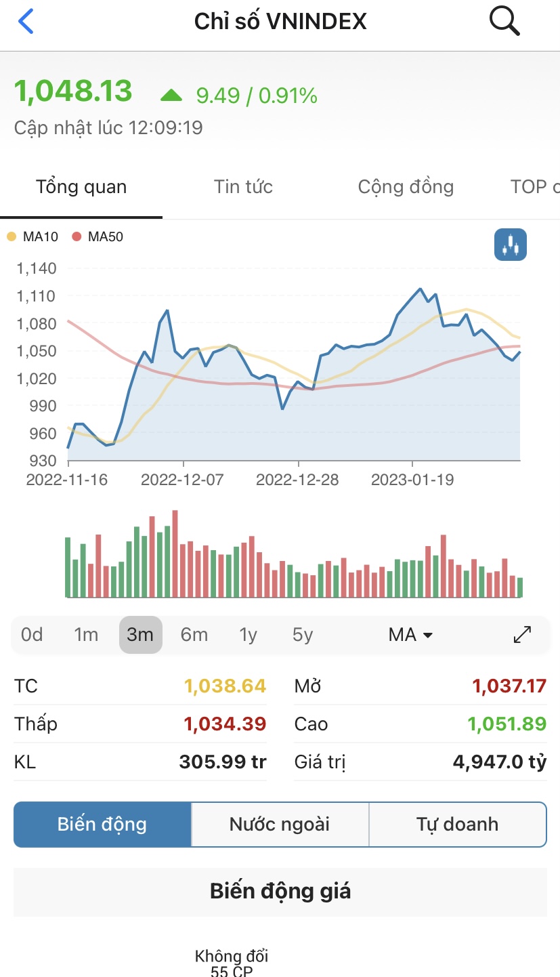The image size is (560, 977).
Task: Select the 6m time range
Action: point(194,635)
